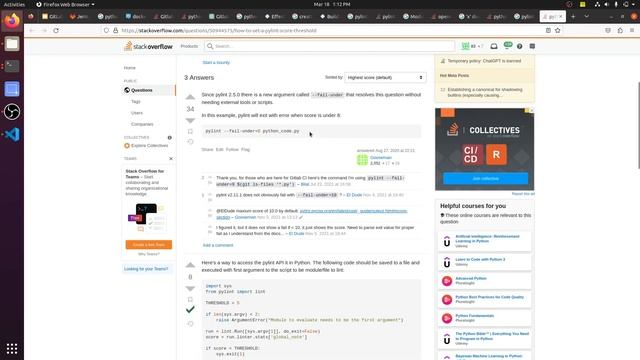Open Files from the Ubuntu dock
Image resolution: width=640 pixels, height=360 pixels.
coord(12,43)
